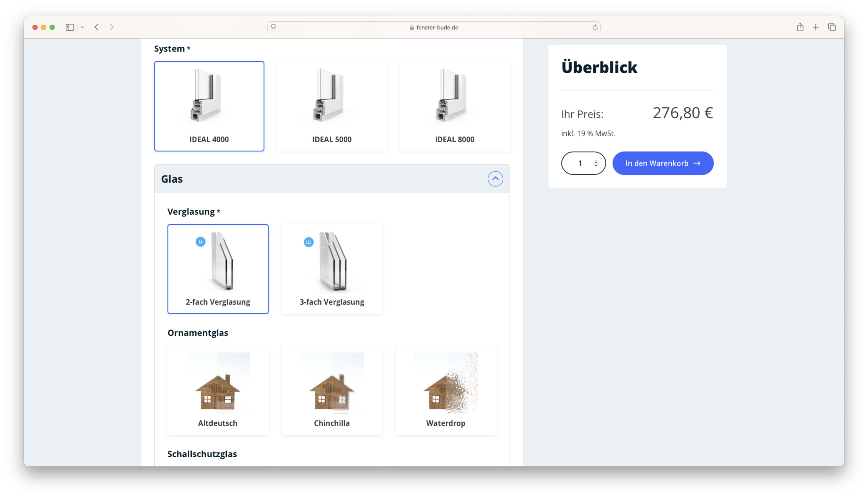Open a new tab with plus icon
This screenshot has height=498, width=868.
point(816,27)
